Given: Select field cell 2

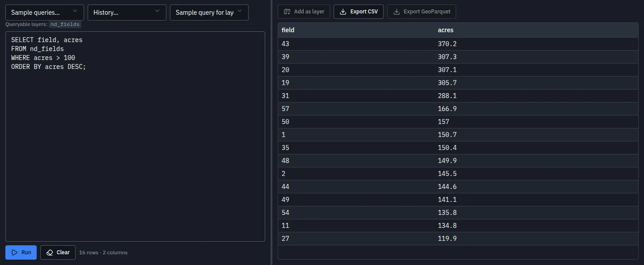Looking at the screenshot, I should (356, 174).
